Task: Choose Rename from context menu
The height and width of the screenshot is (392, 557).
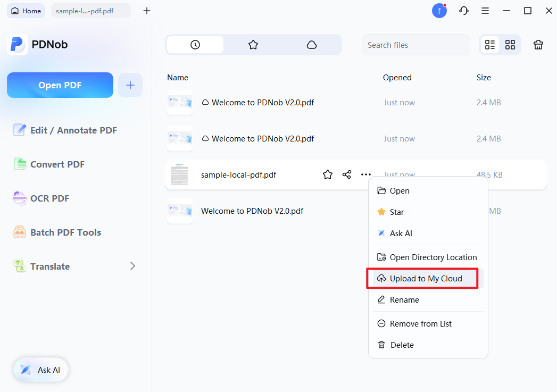Action: click(x=428, y=299)
